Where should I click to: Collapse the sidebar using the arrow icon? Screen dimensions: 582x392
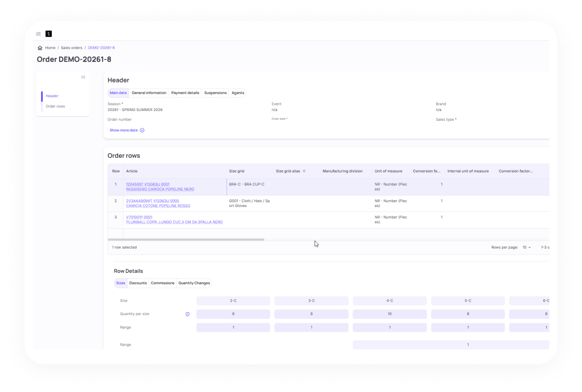(x=83, y=77)
